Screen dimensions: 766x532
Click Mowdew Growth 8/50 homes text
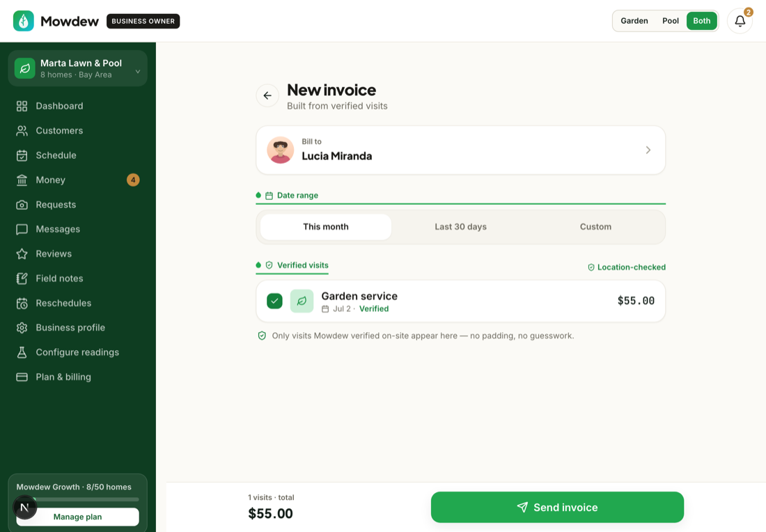74,487
